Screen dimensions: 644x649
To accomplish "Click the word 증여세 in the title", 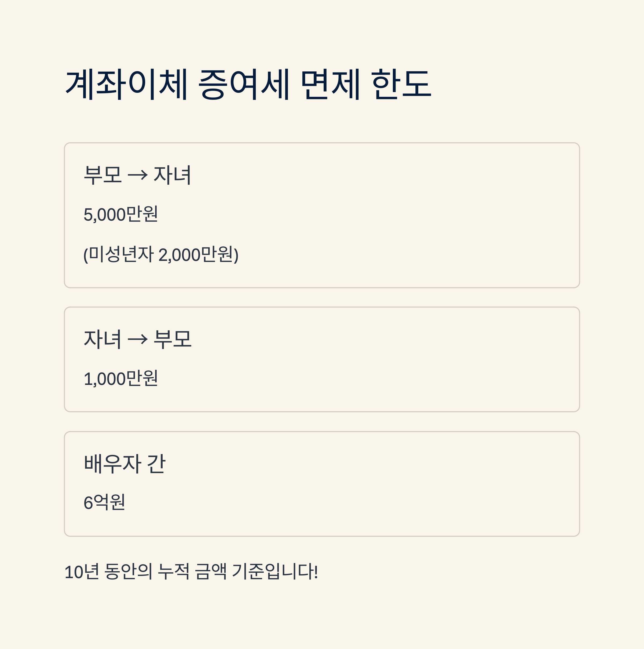I will pos(243,84).
